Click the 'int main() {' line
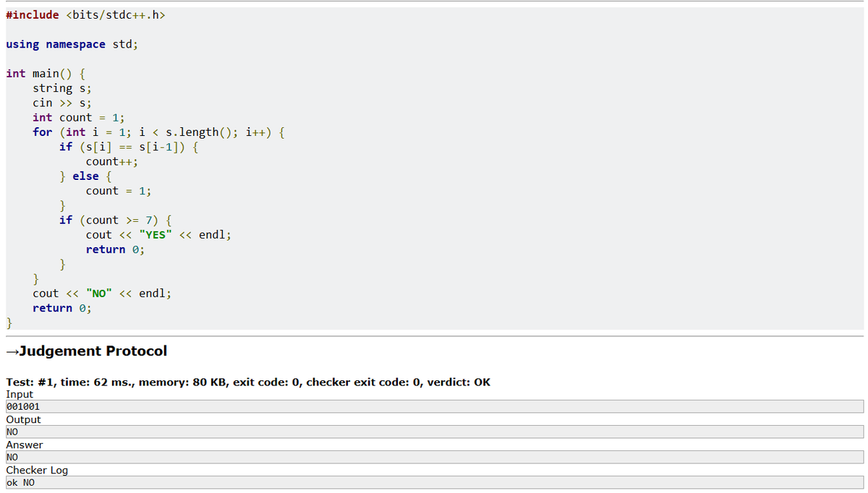 [x=46, y=73]
